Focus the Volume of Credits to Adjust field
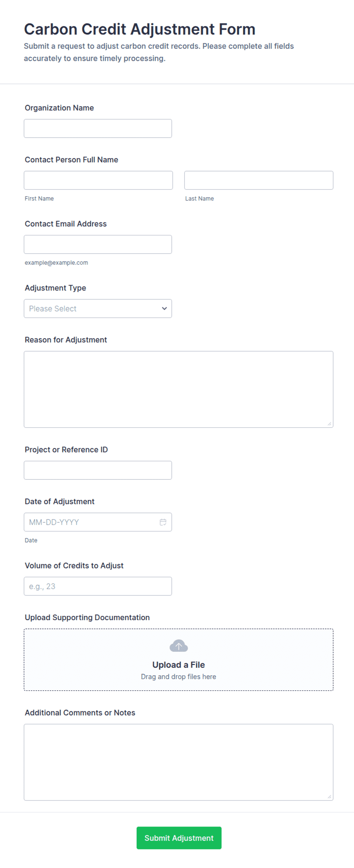Screen dimensions: 354x868 coord(98,586)
